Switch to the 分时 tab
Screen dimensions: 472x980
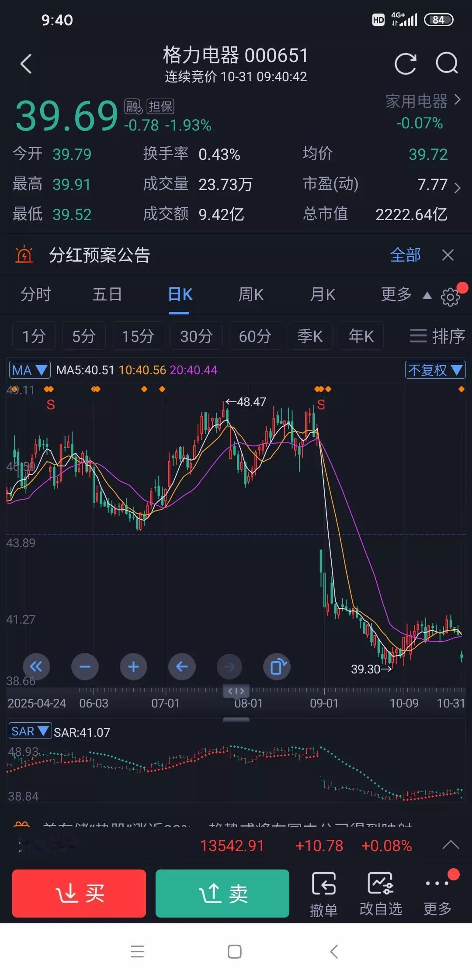coord(36,294)
